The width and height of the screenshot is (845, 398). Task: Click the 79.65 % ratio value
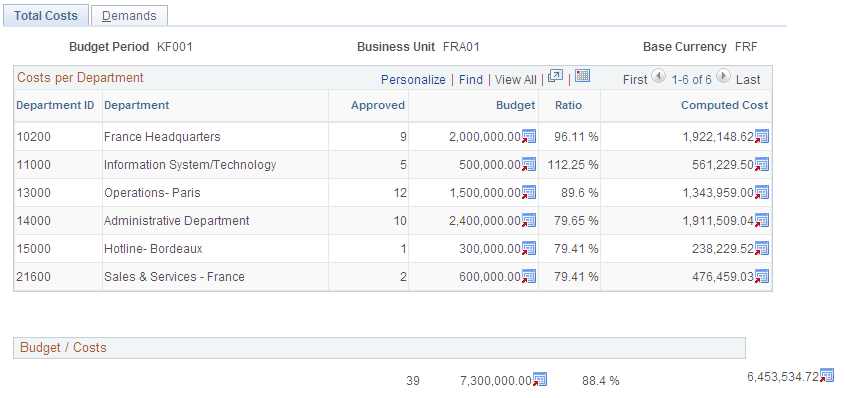click(x=576, y=221)
